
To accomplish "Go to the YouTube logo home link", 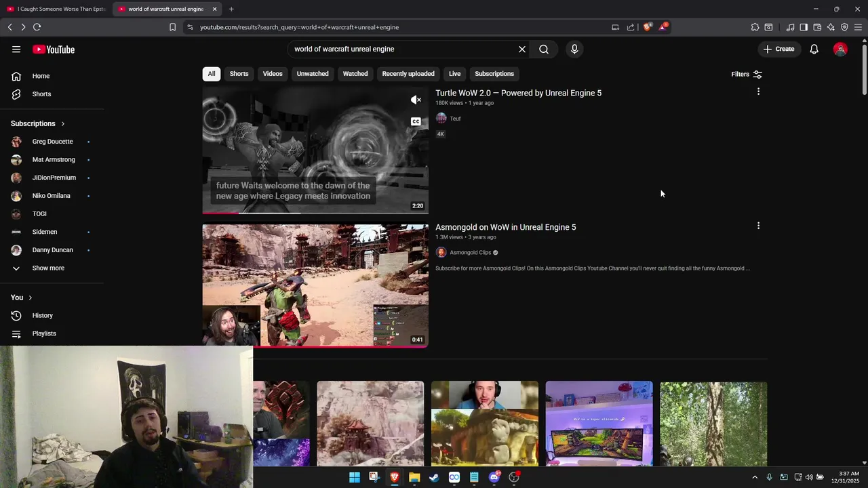I will click(x=54, y=49).
